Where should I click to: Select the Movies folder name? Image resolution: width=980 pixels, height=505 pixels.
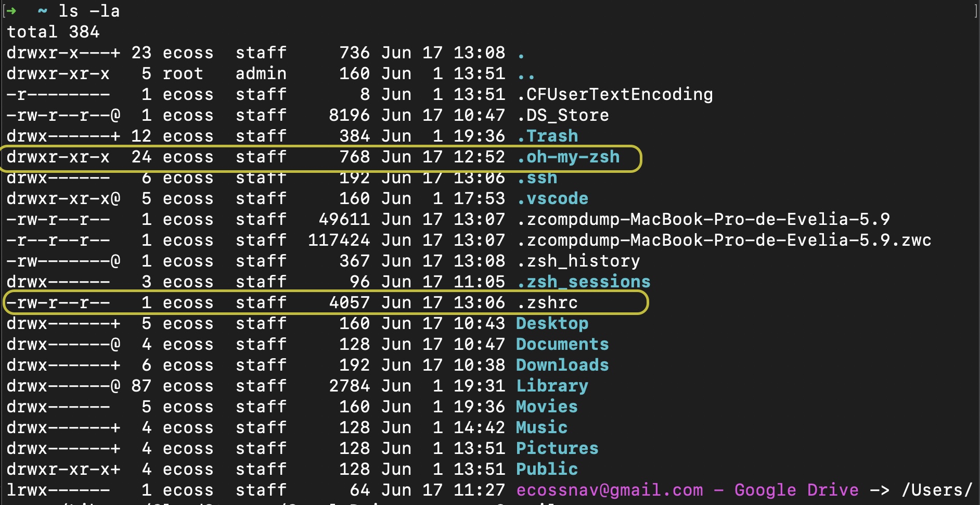tap(547, 407)
